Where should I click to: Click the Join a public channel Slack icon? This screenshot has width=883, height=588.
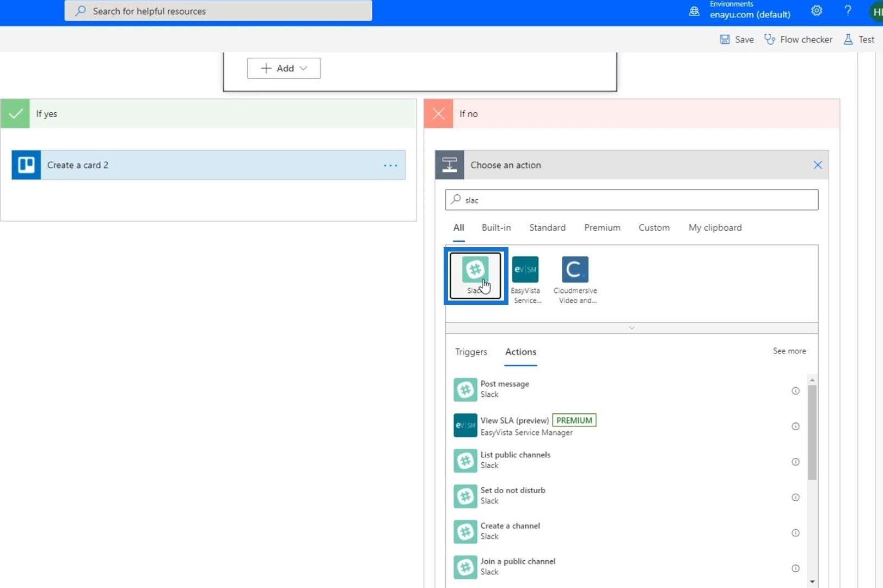click(465, 567)
